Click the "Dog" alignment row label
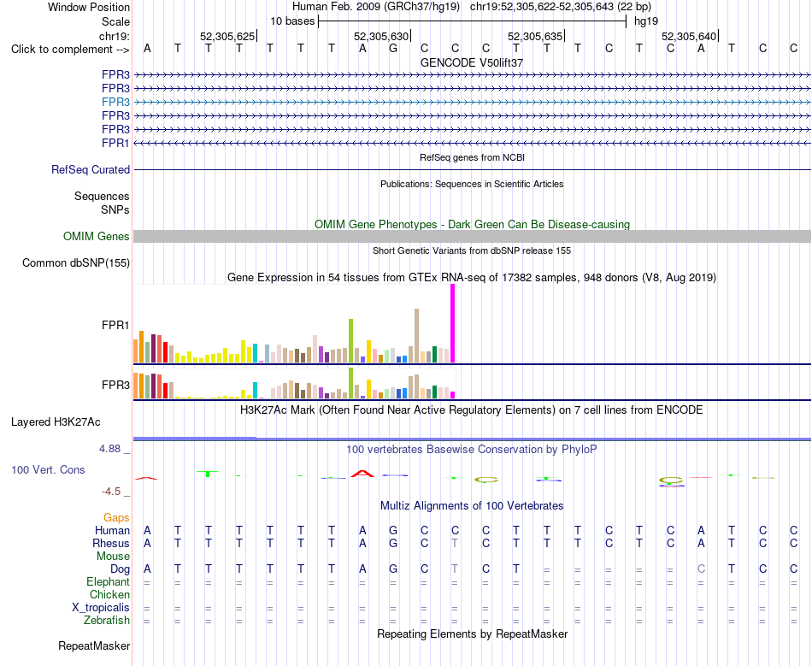 point(121,569)
